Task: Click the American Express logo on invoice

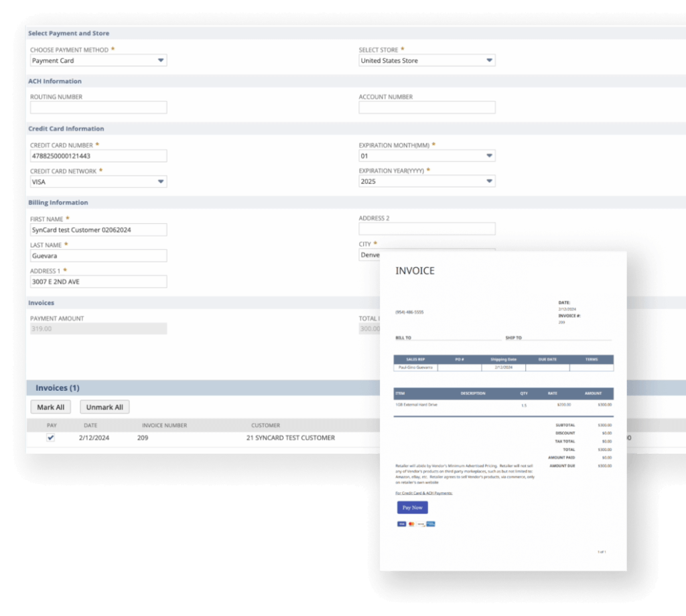Action: [x=431, y=524]
